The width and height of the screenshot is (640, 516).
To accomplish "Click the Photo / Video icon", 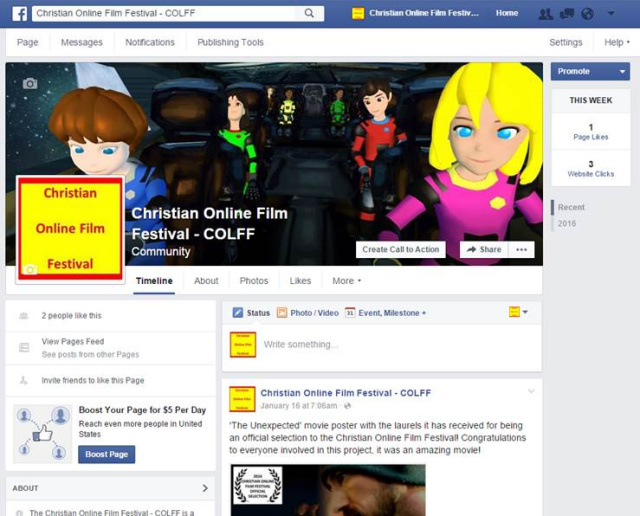I will [282, 313].
